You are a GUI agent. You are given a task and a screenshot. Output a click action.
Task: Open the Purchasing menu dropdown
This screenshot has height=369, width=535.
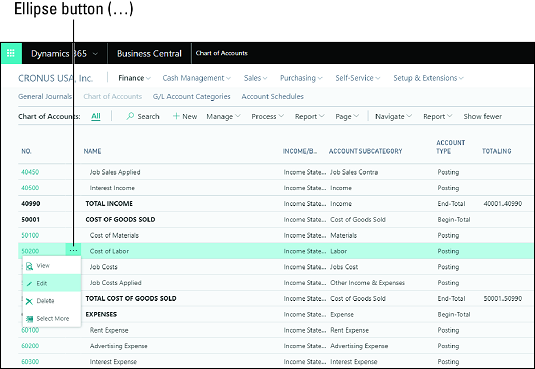pyautogui.click(x=301, y=78)
